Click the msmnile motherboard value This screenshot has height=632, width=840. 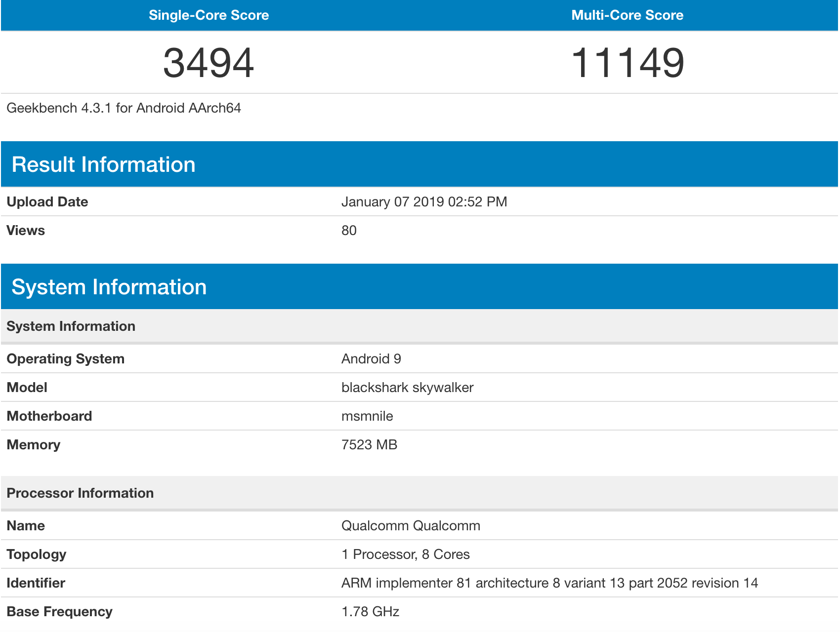pyautogui.click(x=367, y=416)
